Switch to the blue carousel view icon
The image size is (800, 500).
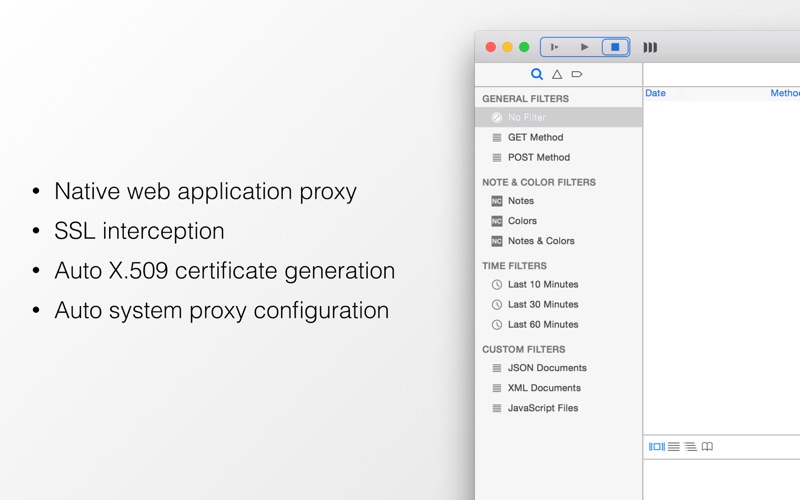657,447
